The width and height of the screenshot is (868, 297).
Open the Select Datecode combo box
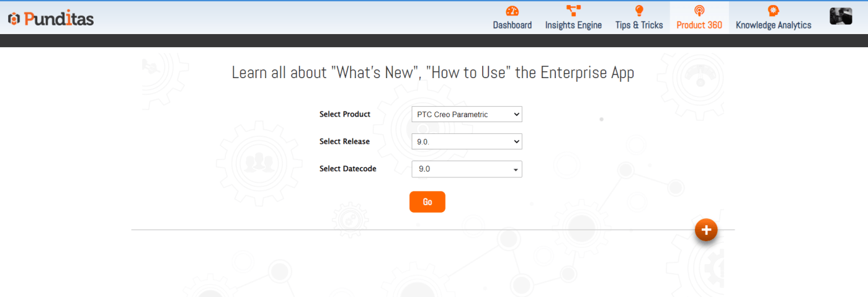(x=467, y=169)
